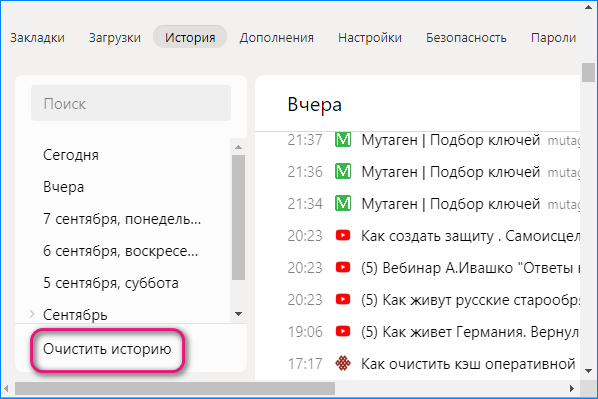Image resolution: width=598 pixels, height=399 pixels.
Task: Select Сегодня in the date list
Action: 71,155
